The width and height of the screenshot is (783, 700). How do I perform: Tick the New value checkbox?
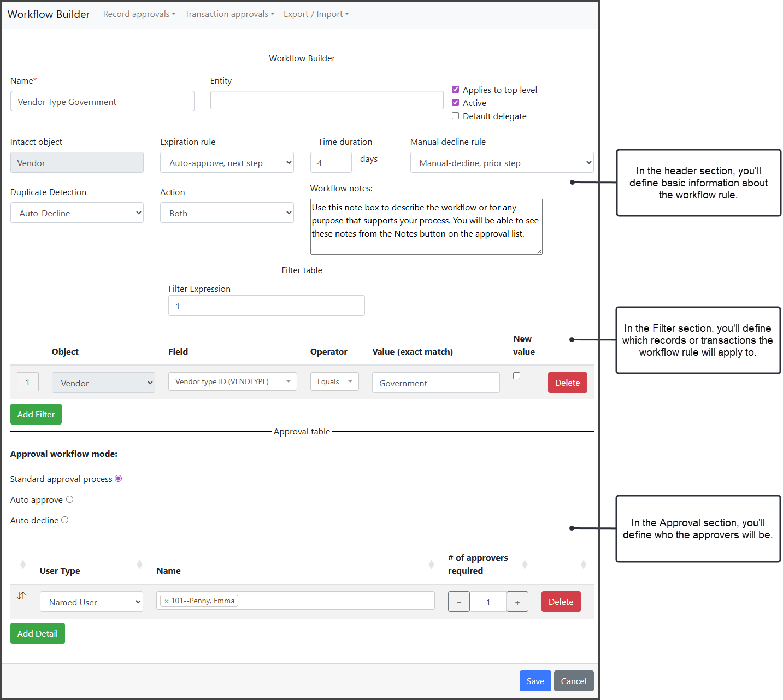tap(516, 376)
